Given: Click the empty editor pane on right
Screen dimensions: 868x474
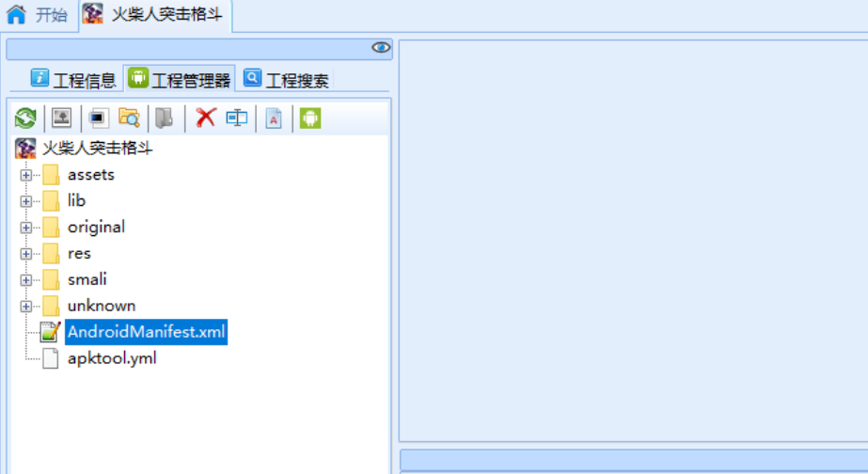Looking at the screenshot, I should coord(633,241).
